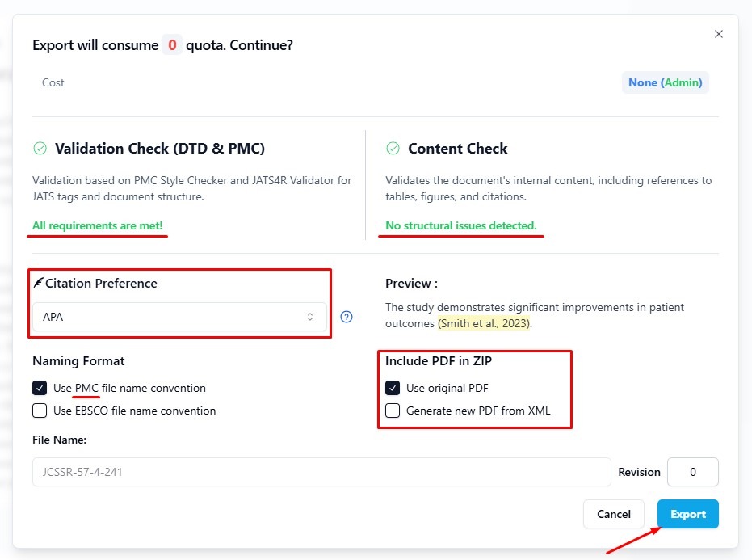Click the red 0 quota badge
The height and width of the screenshot is (560, 752).
point(172,45)
